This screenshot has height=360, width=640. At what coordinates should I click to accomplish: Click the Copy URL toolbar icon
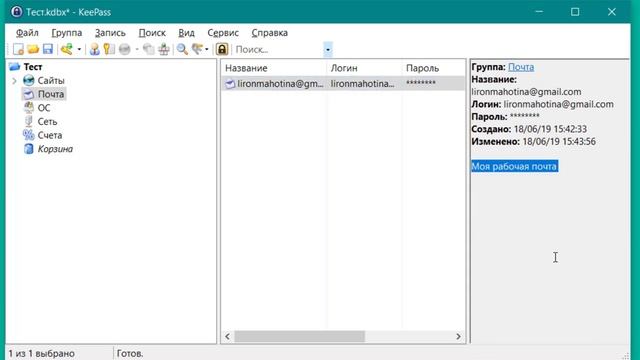[x=149, y=49]
